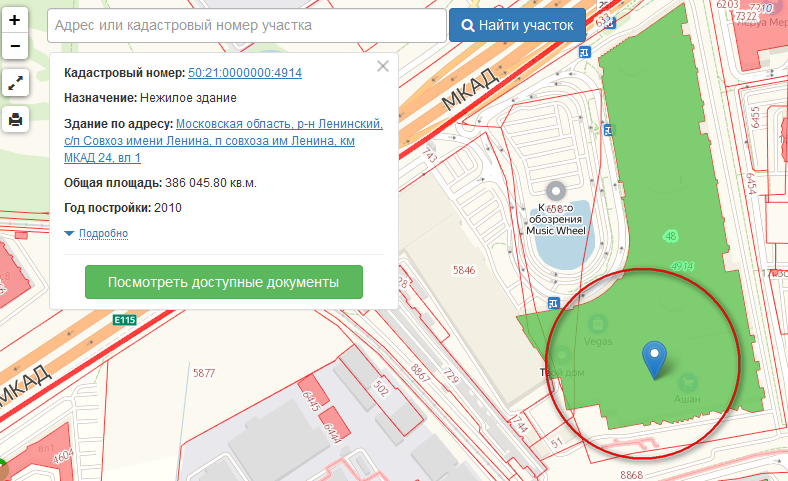Select the Music Wheel landmark icon

556,189
